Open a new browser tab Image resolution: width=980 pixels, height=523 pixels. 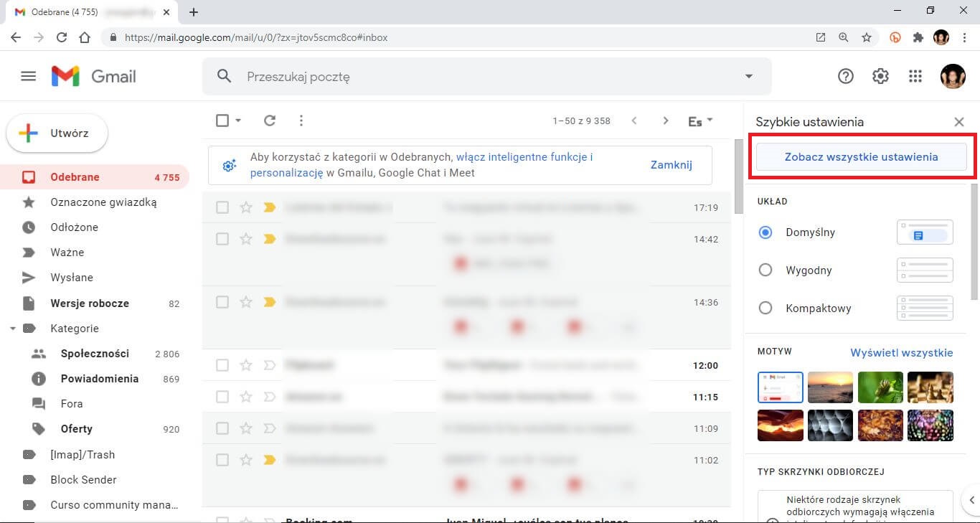(x=194, y=11)
